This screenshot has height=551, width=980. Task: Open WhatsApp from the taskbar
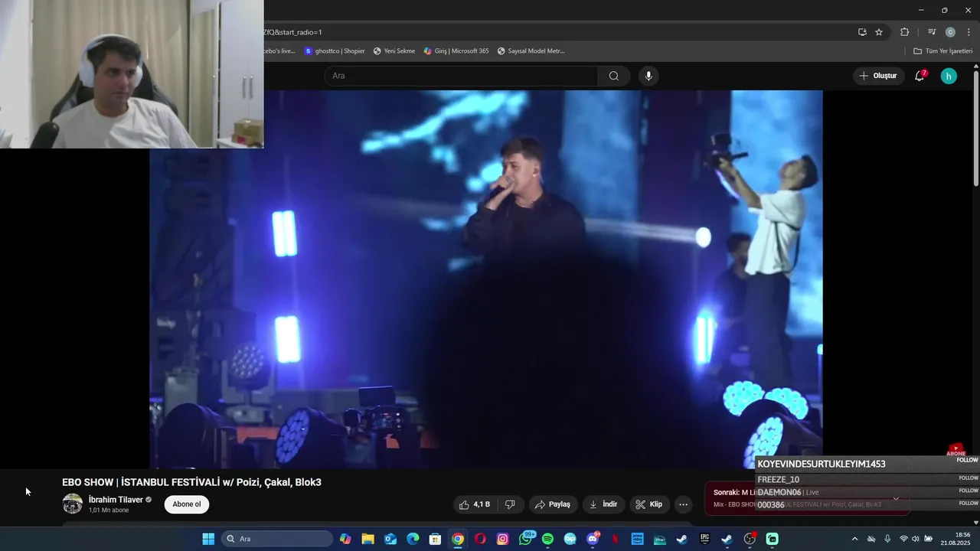[x=525, y=539]
